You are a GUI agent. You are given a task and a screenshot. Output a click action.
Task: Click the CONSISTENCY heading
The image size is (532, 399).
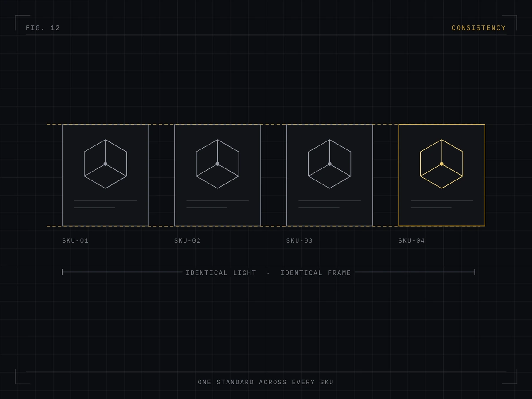(479, 28)
